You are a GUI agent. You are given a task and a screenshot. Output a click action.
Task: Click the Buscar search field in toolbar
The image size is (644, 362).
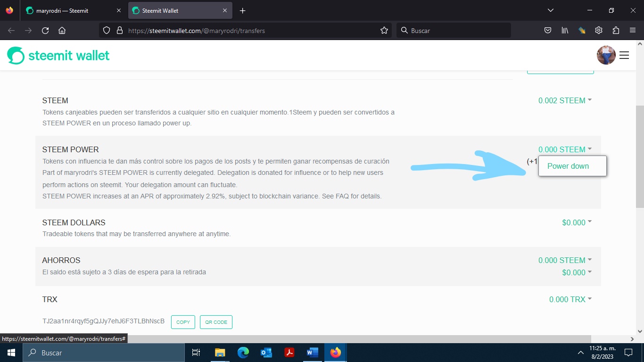pos(454,30)
